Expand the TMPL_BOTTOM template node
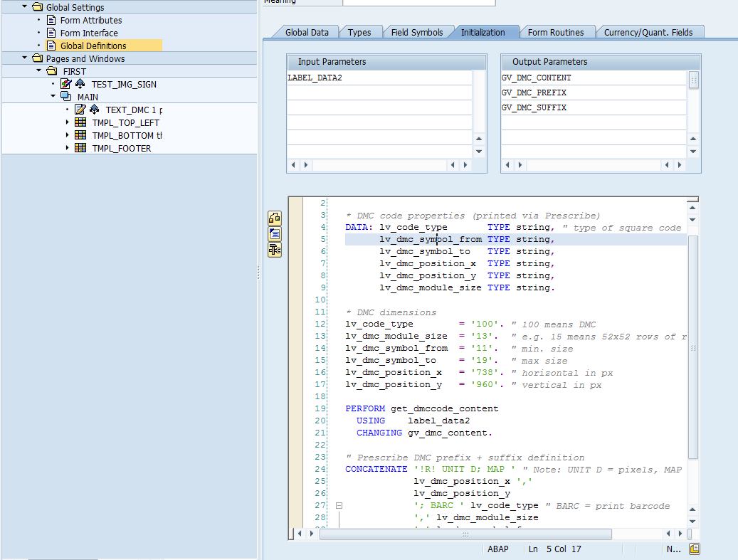738x560 pixels. (68, 135)
